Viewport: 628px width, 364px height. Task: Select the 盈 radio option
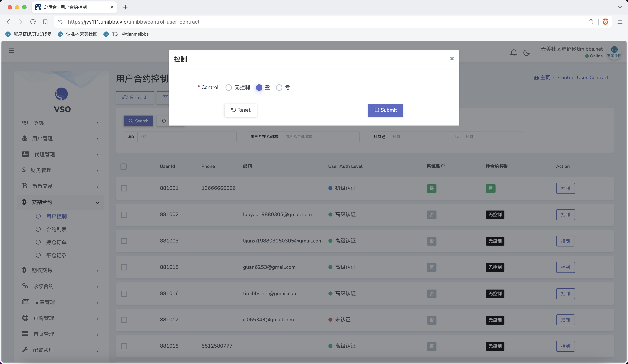pyautogui.click(x=259, y=88)
